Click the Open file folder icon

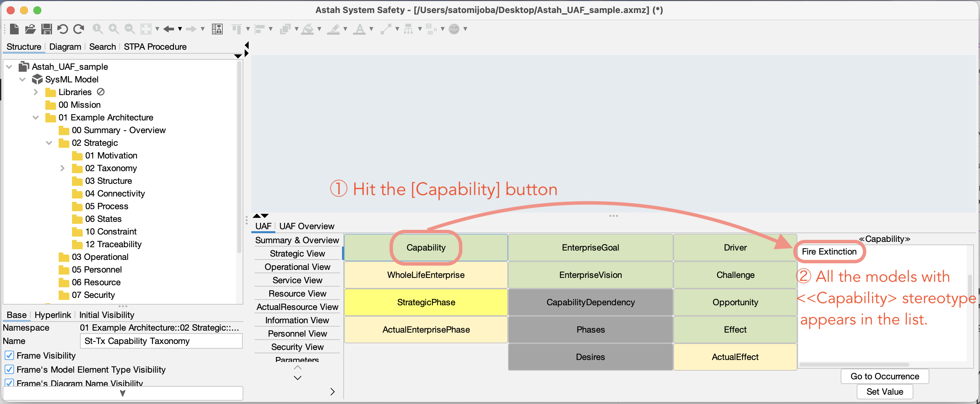tap(30, 29)
